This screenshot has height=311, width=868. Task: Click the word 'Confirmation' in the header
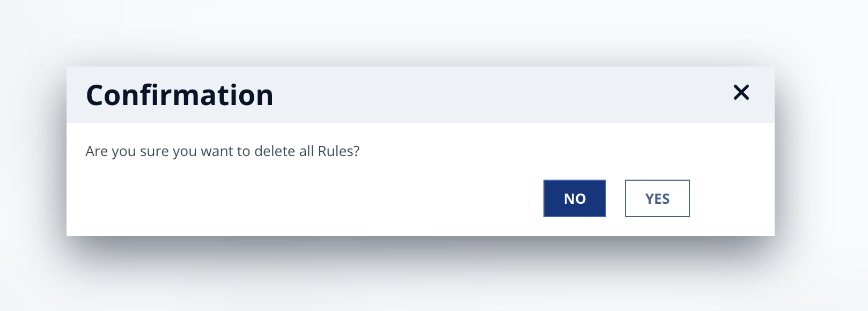(180, 95)
